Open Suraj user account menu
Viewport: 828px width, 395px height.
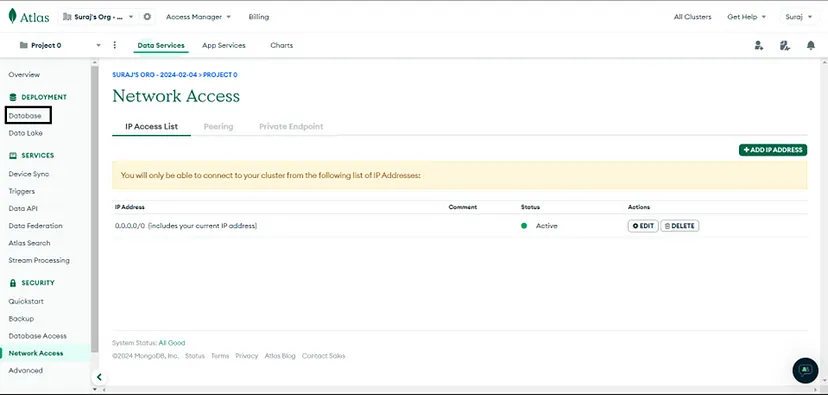pyautogui.click(x=798, y=17)
